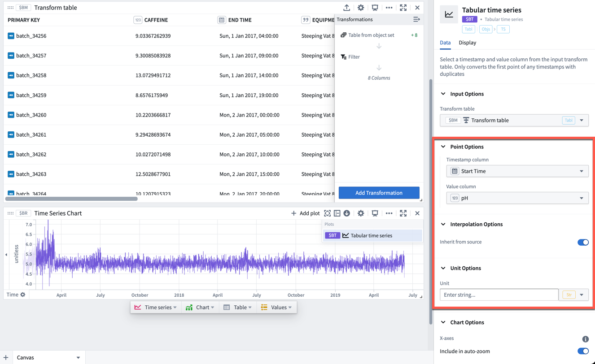This screenshot has height=364, width=595.
Task: Toggle Inherit from source switch
Action: point(583,242)
